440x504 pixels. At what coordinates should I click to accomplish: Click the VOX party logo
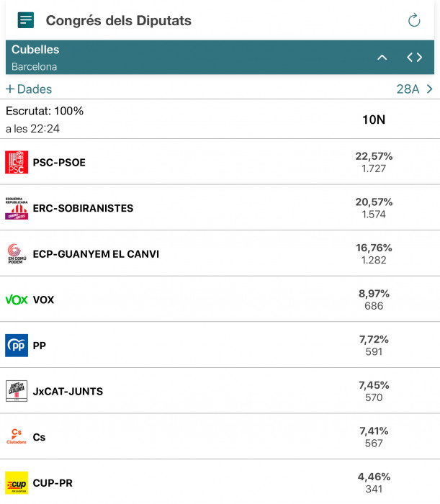coord(17,300)
